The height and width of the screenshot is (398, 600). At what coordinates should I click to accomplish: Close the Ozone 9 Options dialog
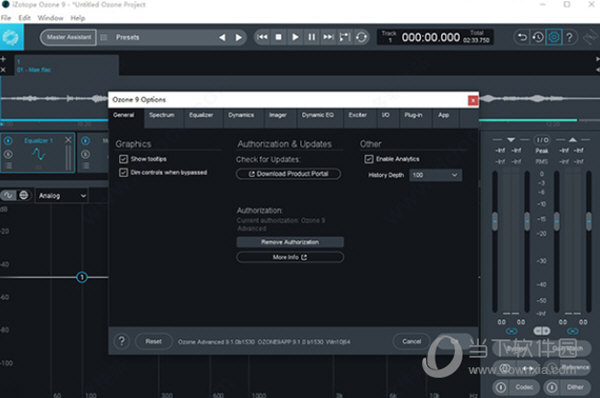(x=473, y=100)
